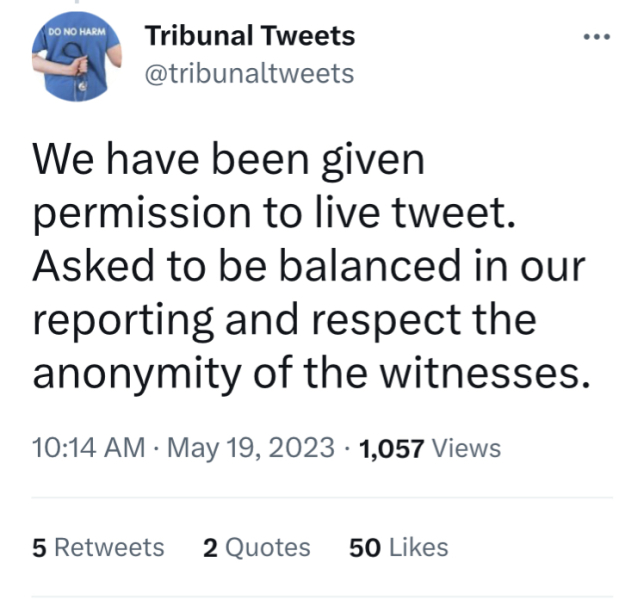View the 50 Likes list
The image size is (619, 600).
398,547
